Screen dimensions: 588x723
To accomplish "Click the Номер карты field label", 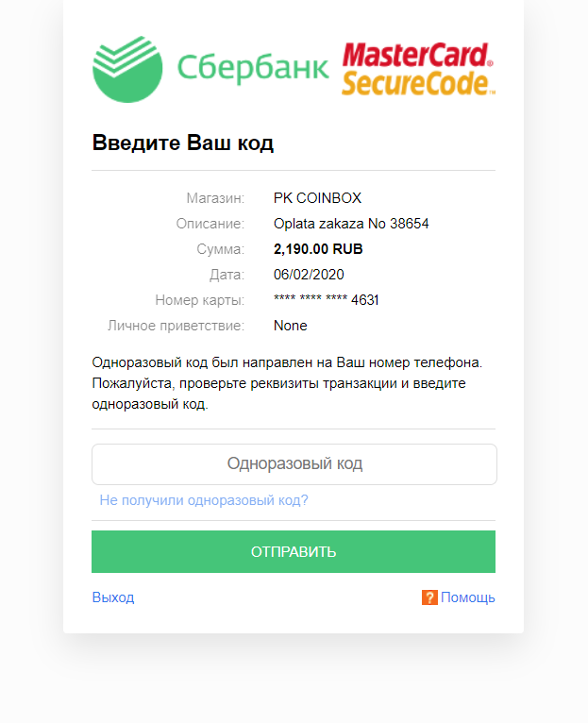I will (199, 300).
